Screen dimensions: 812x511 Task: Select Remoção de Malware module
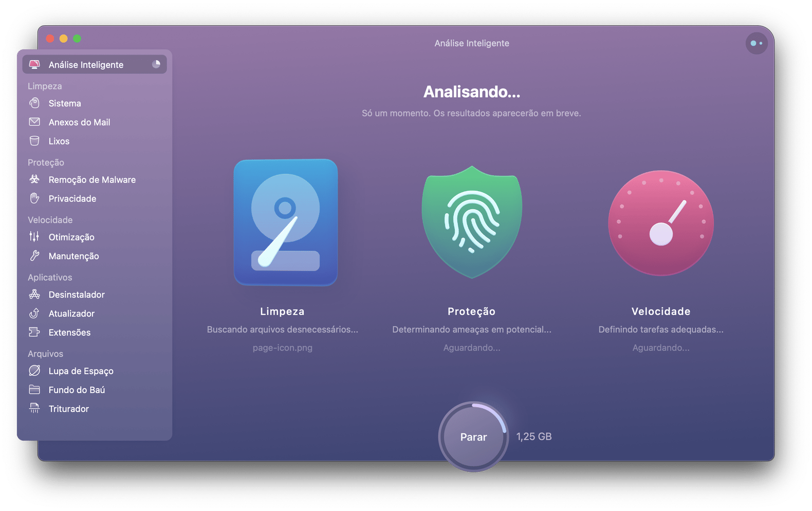(x=95, y=179)
